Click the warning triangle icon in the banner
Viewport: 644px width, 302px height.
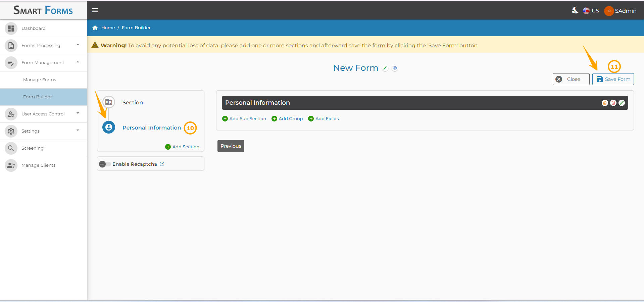[95, 45]
